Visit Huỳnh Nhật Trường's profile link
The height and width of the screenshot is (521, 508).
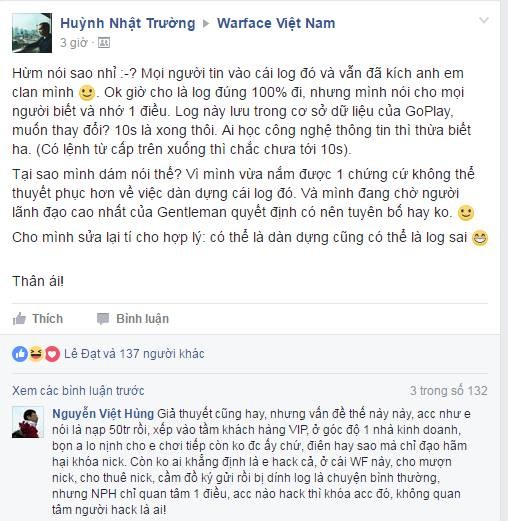[127, 23]
